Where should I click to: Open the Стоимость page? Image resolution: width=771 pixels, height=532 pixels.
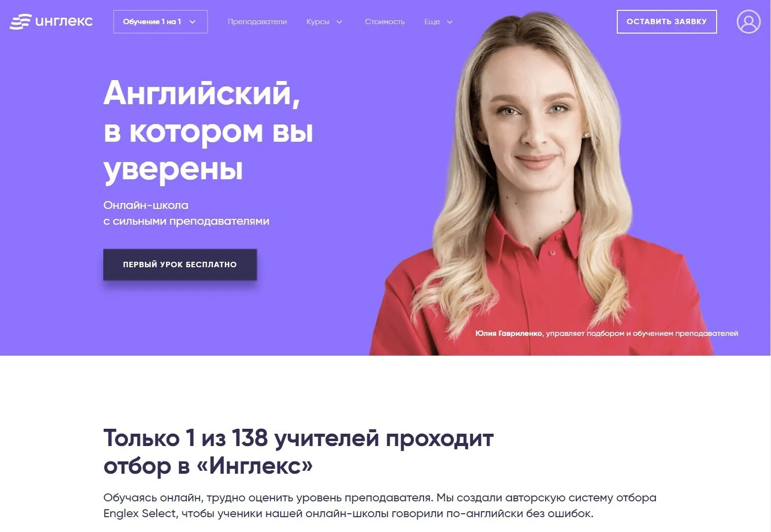[x=385, y=22]
